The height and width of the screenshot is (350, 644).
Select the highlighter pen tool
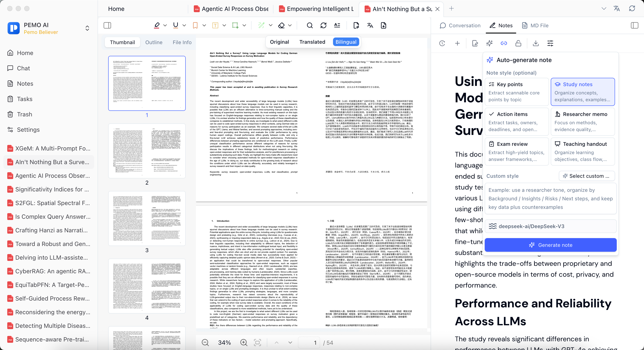point(157,25)
